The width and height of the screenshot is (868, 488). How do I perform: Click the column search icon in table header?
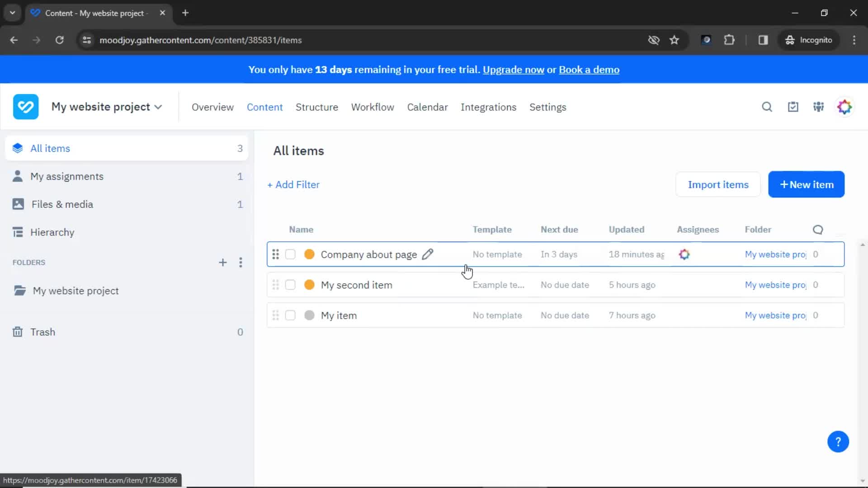click(x=818, y=230)
